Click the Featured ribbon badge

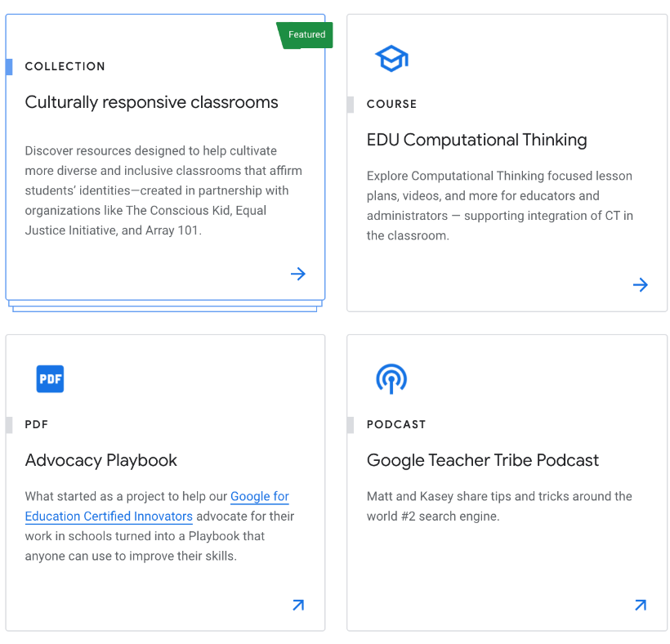click(306, 35)
